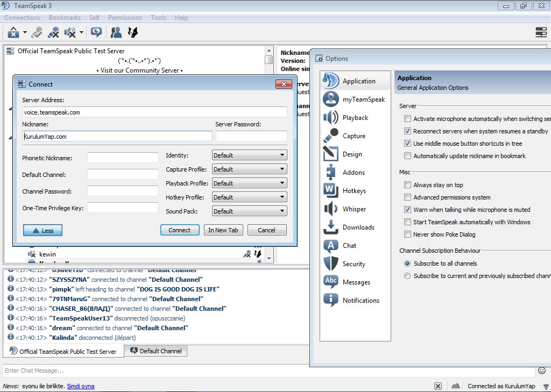
Task: Enable Automatically update nickname in bookmark
Action: point(407,155)
